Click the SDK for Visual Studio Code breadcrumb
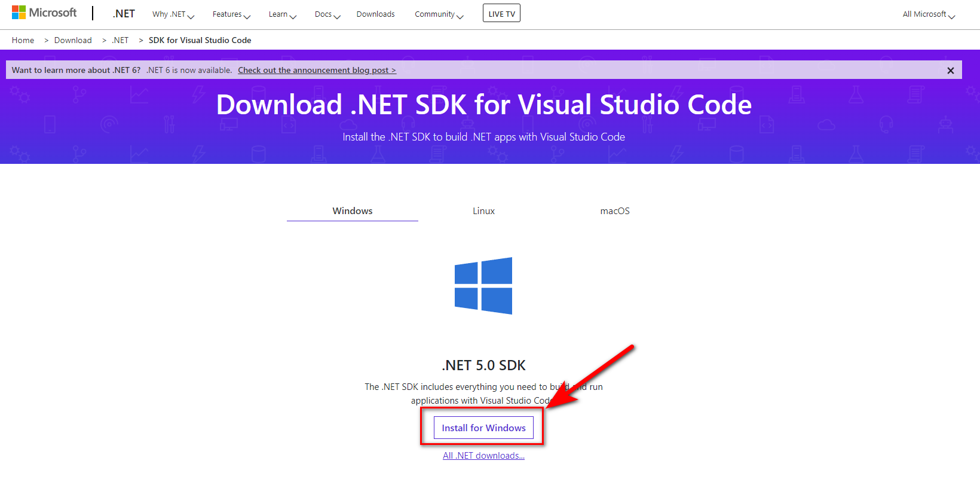The image size is (980, 491). pos(200,40)
